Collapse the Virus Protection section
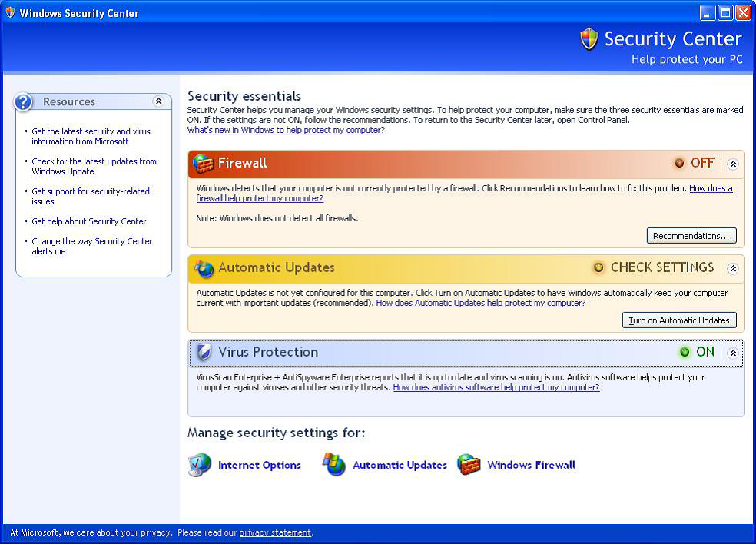Image resolution: width=756 pixels, height=544 pixels. coord(733,353)
